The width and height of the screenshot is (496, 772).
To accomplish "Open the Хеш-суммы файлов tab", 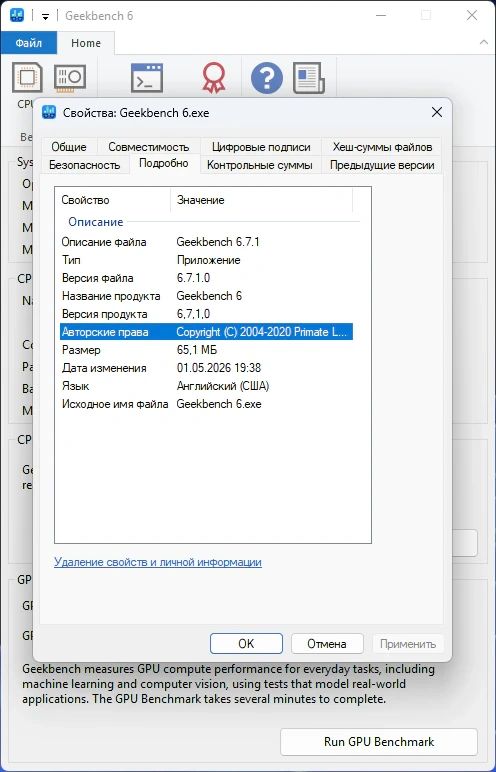I will click(382, 147).
